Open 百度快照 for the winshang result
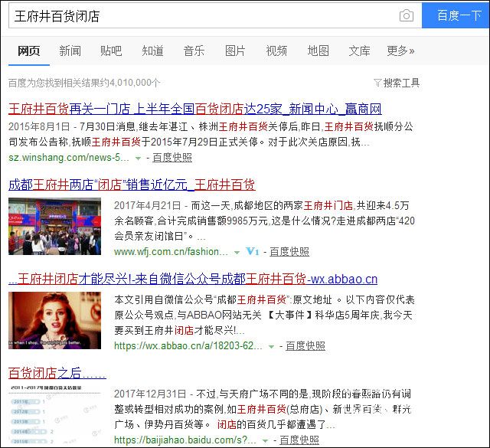This screenshot has width=490, height=448. pyautogui.click(x=172, y=158)
